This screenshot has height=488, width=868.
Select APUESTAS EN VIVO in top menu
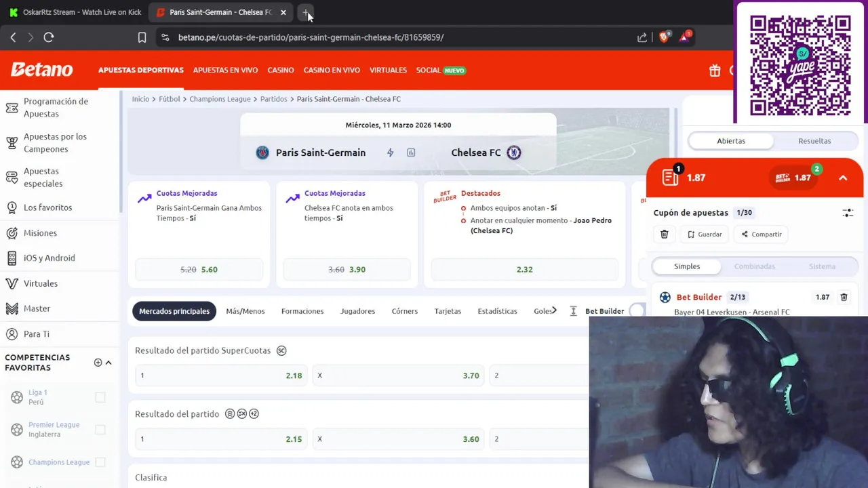tap(225, 70)
